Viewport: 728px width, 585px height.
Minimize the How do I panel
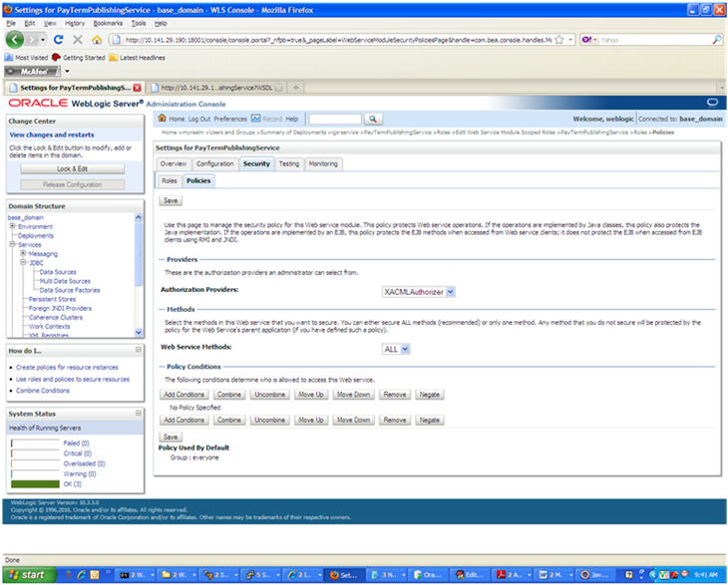[139, 350]
